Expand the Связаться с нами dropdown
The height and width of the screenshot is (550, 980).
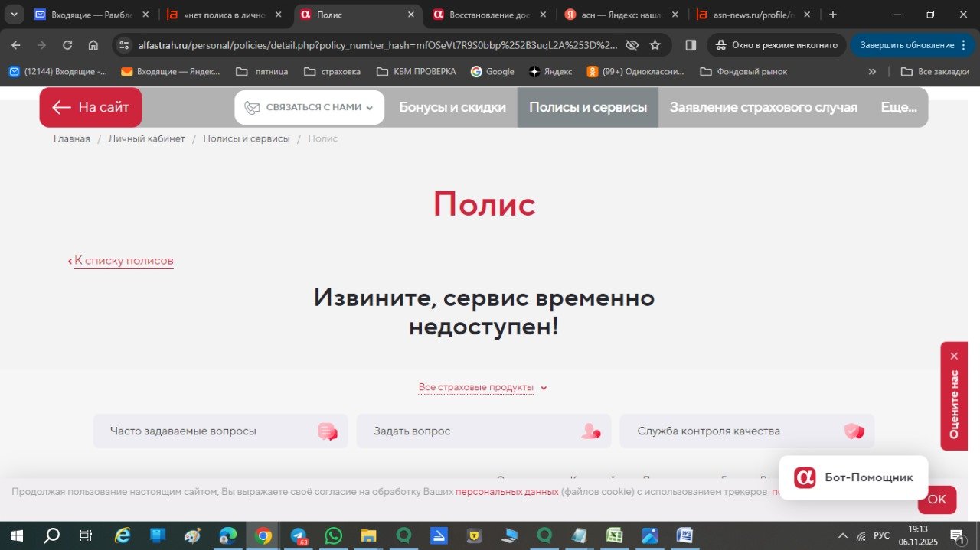point(309,108)
